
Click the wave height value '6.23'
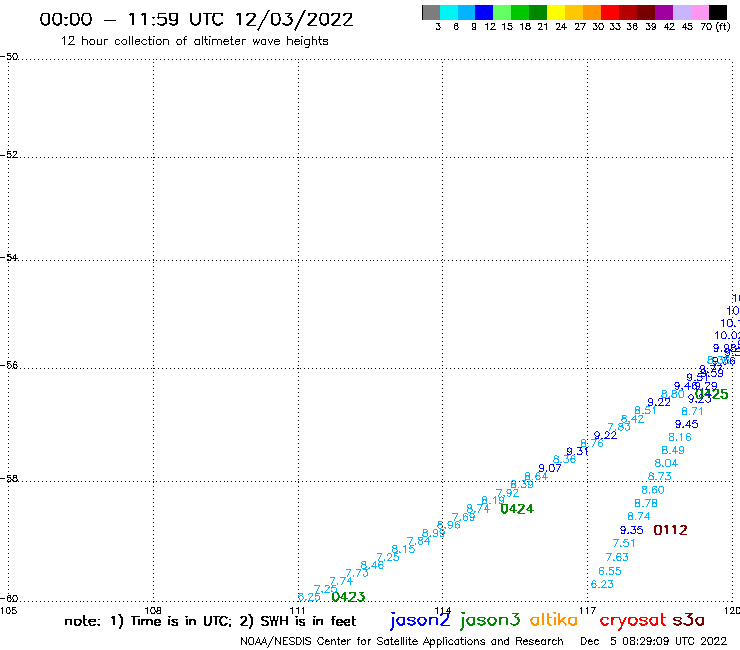[602, 584]
